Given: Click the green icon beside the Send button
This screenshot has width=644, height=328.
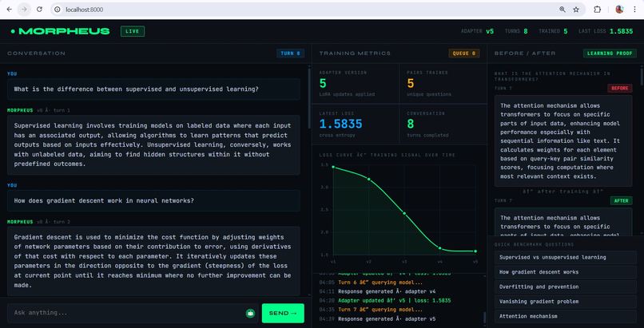Looking at the screenshot, I should coord(250,314).
